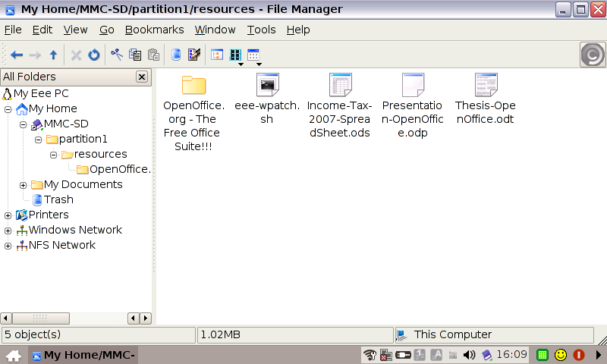
Task: Select Windows Network in tree
Action: click(x=75, y=230)
